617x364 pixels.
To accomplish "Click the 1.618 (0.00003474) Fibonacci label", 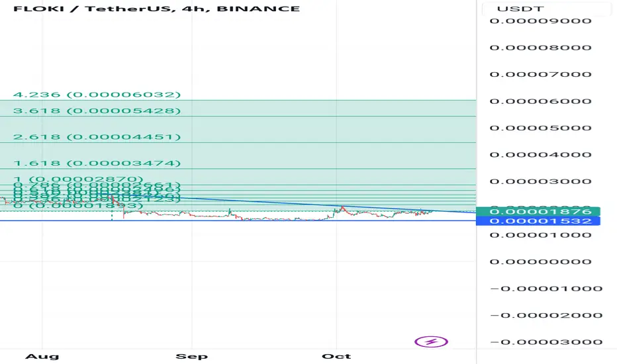I will tap(97, 163).
